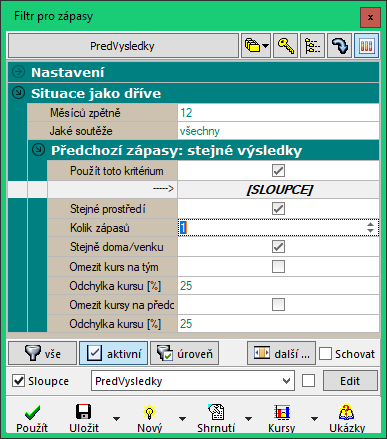Image resolution: width=387 pixels, height=439 pixels.
Task: Click the golden key toolbar icon
Action: (x=285, y=46)
